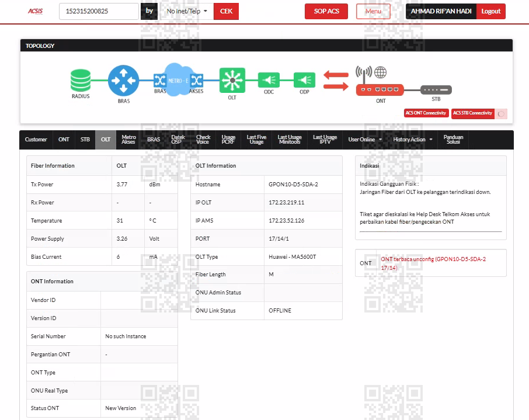Click Serial Number value No such Instance
This screenshot has height=420, width=529.
pyautogui.click(x=126, y=336)
